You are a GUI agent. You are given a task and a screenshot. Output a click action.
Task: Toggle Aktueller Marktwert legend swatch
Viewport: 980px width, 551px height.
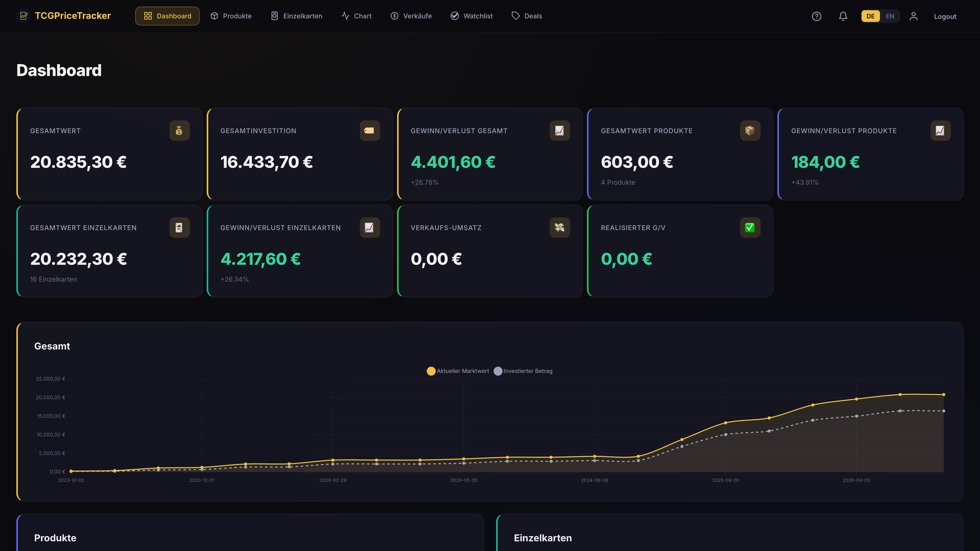click(x=431, y=371)
